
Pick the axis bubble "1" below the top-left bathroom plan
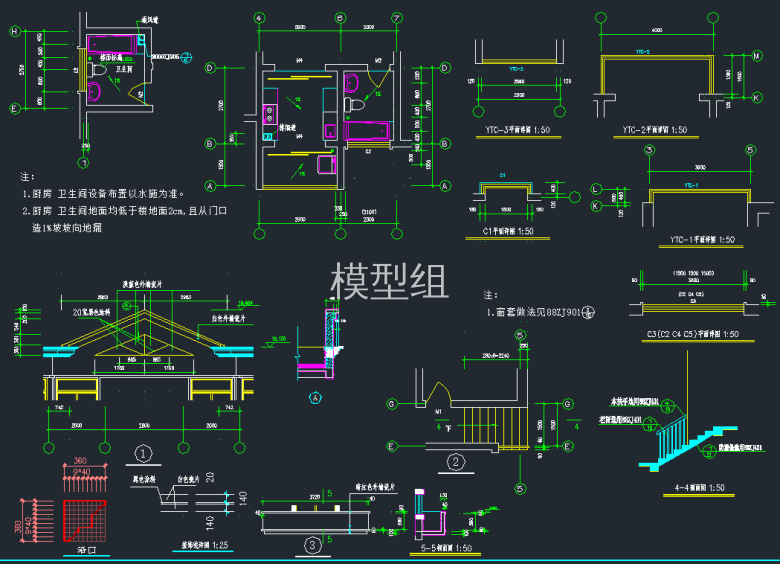point(84,163)
